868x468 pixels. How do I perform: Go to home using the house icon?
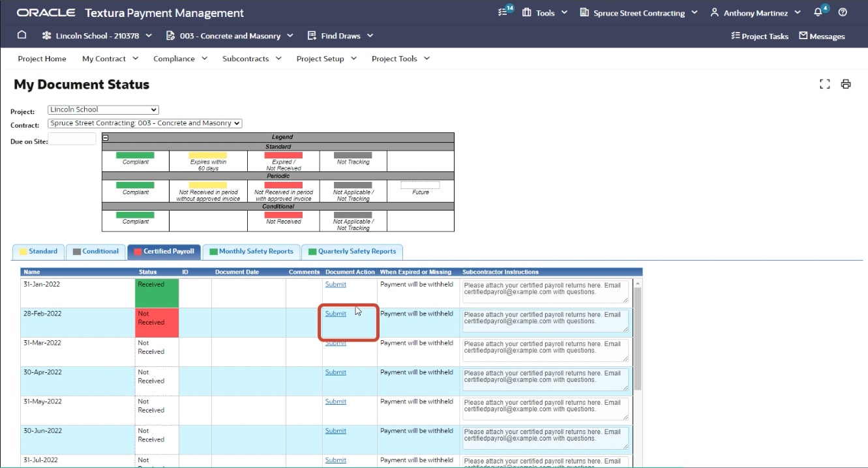point(22,35)
